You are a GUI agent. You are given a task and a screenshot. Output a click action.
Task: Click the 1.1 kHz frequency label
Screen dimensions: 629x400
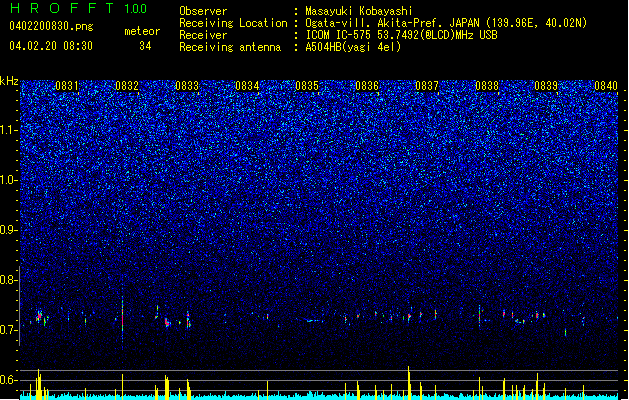click(x=9, y=130)
